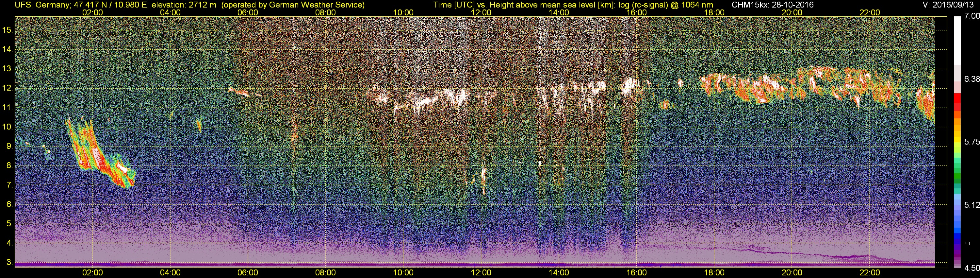Select the 16:00 label on the bottom time axis

coord(636,273)
